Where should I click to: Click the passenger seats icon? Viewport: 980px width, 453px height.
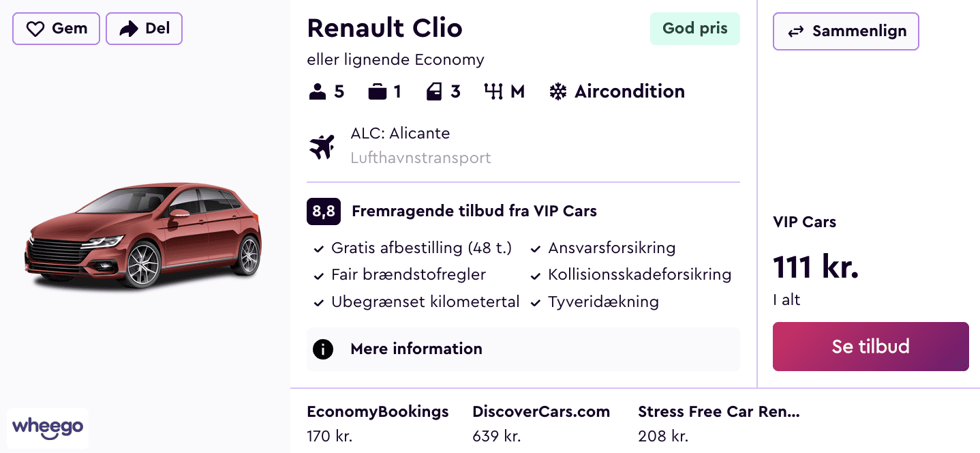pyautogui.click(x=318, y=92)
